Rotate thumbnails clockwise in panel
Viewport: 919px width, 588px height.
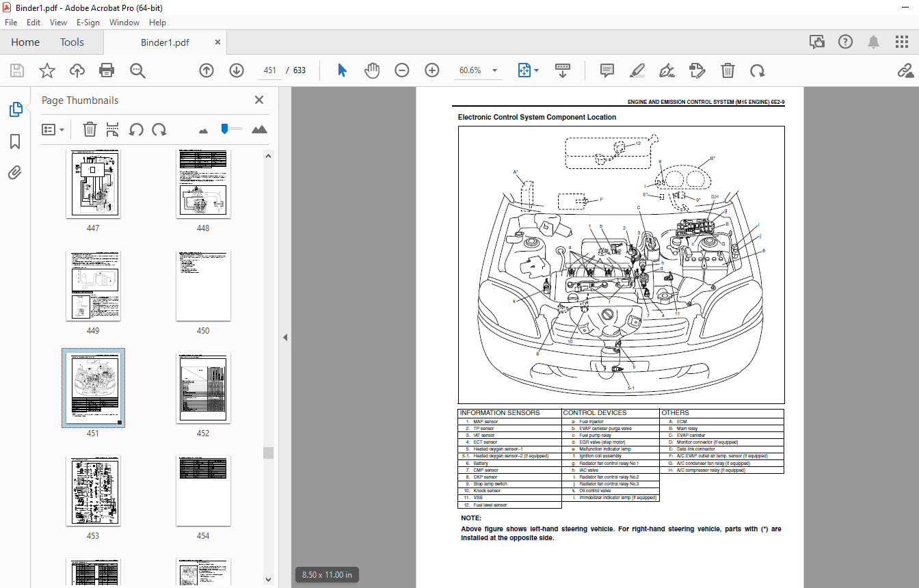[159, 129]
